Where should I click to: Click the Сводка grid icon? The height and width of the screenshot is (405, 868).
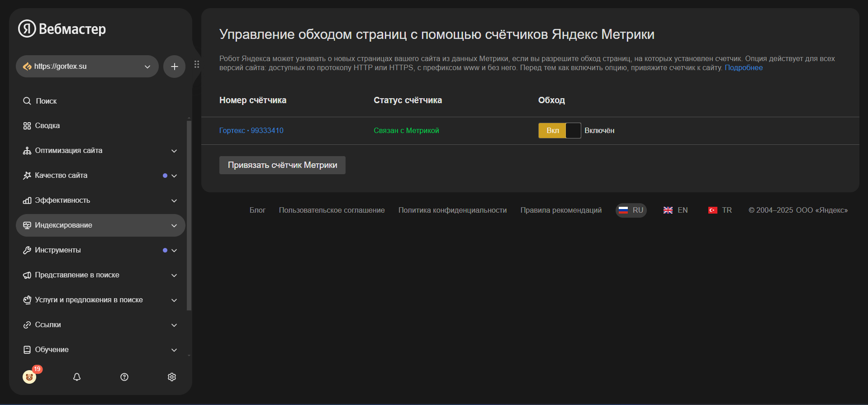27,126
